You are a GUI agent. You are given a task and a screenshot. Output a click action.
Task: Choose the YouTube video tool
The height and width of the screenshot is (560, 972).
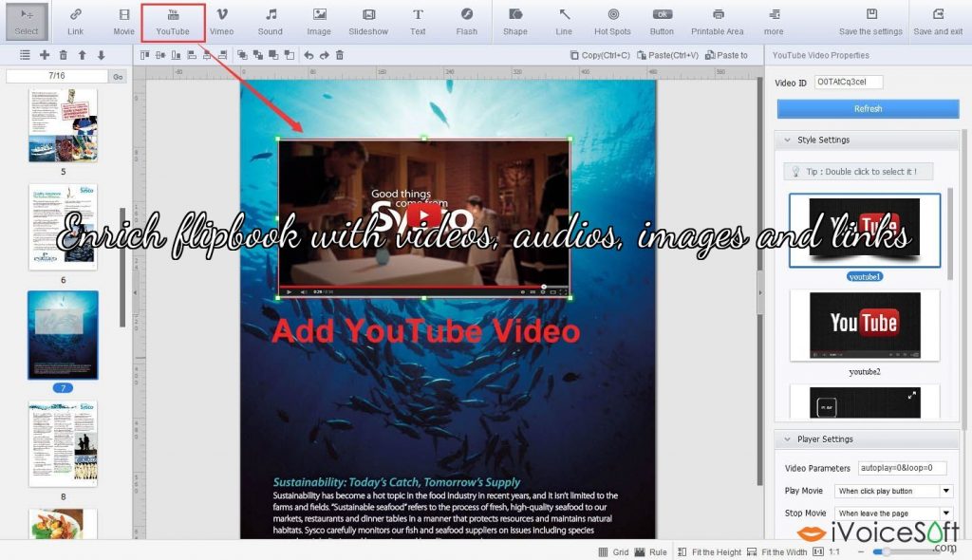[x=173, y=23]
